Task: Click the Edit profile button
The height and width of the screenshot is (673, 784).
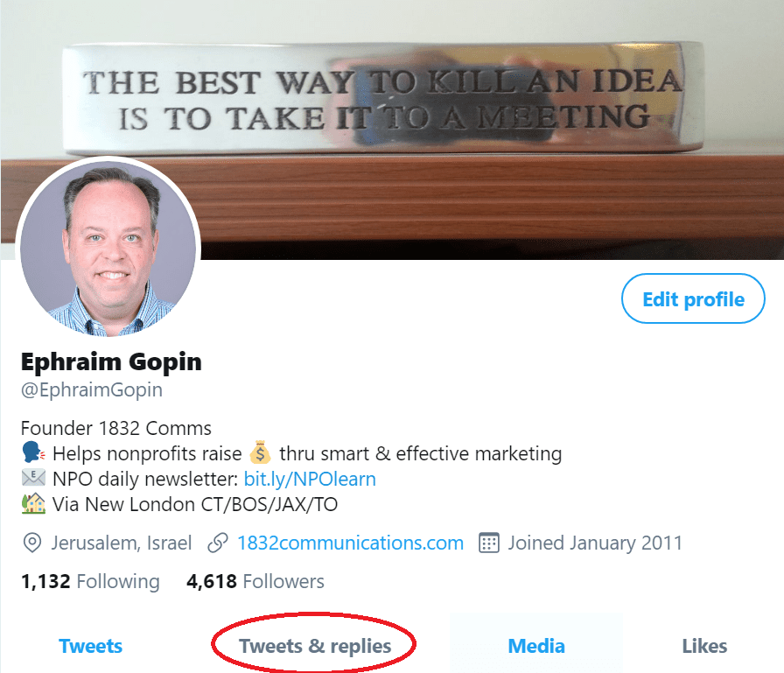Action: [x=693, y=298]
